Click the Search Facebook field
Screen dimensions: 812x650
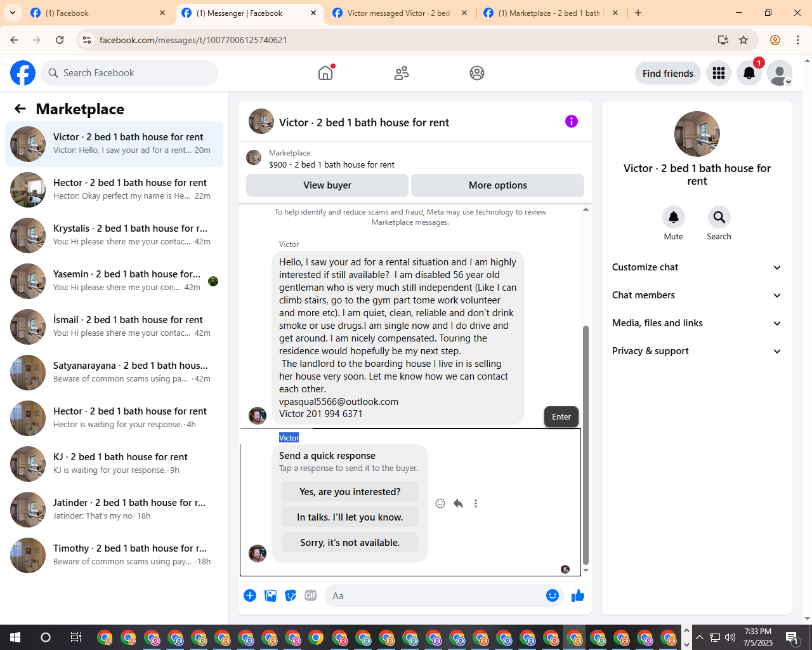[129, 73]
